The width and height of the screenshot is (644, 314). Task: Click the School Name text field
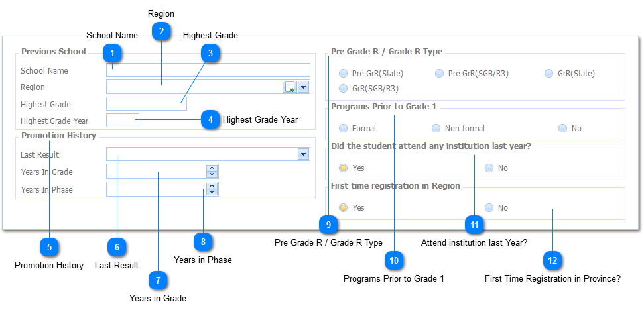pos(208,70)
